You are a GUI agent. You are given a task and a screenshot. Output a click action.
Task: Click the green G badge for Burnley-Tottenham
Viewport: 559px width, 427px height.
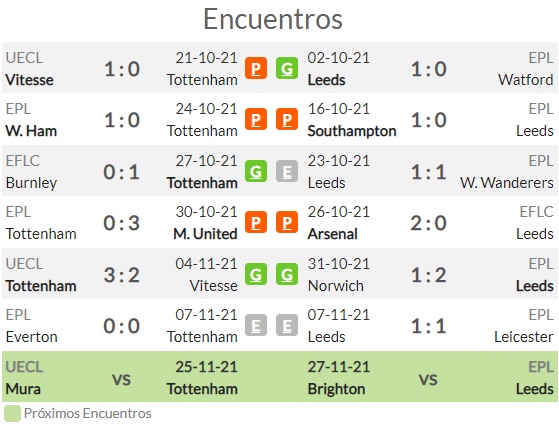pos(256,171)
